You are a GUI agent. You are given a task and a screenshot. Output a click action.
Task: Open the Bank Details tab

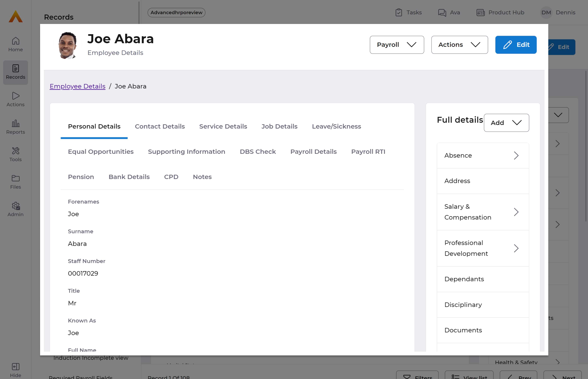(x=129, y=177)
